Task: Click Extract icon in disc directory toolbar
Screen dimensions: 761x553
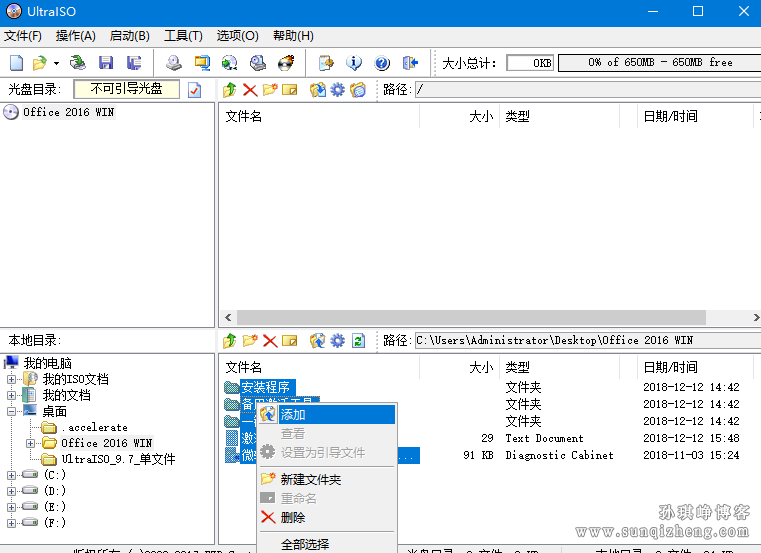Action: coord(317,90)
